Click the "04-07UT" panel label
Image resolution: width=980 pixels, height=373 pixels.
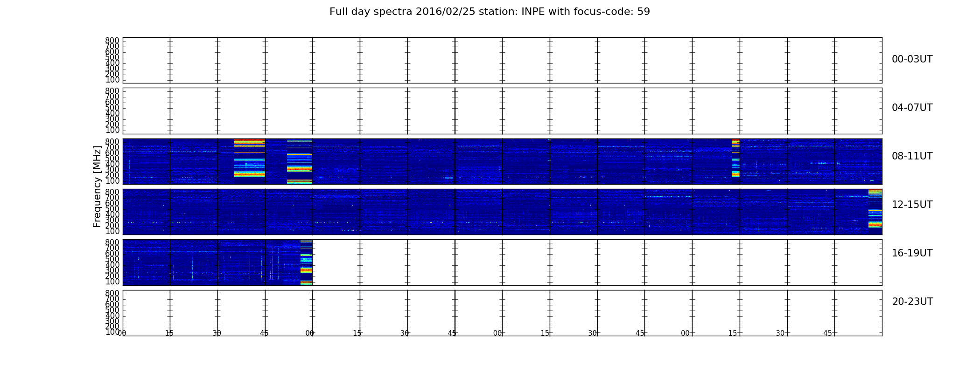tap(912, 108)
